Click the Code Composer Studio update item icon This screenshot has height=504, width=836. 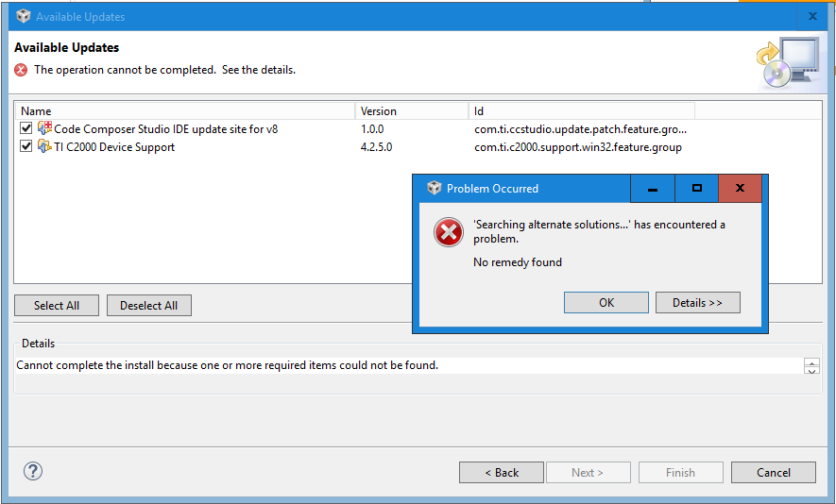click(x=44, y=128)
